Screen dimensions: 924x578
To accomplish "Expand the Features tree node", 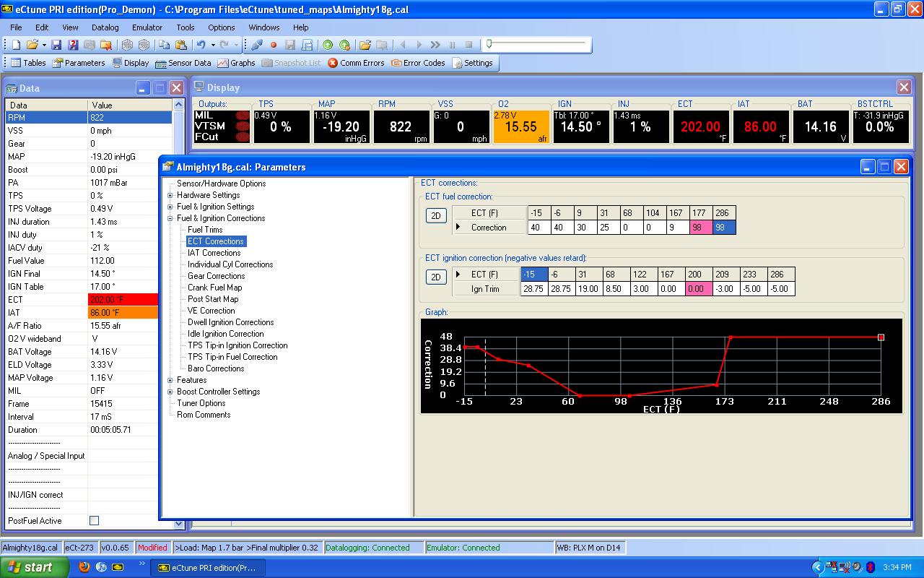I will 170,380.
